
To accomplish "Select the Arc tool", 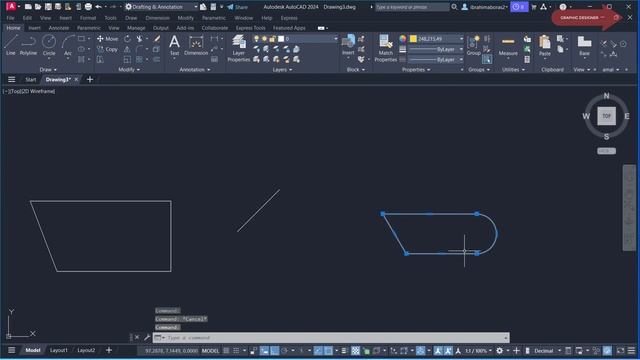I will 68,44.
